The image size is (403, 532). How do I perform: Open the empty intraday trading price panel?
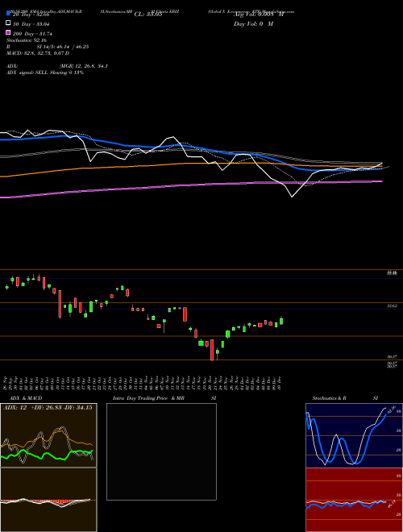161,451
